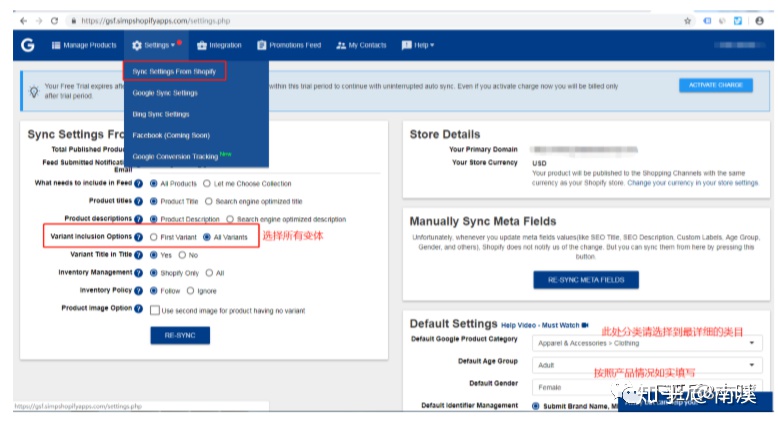Select Search engine optimized title radio button

tap(209, 201)
